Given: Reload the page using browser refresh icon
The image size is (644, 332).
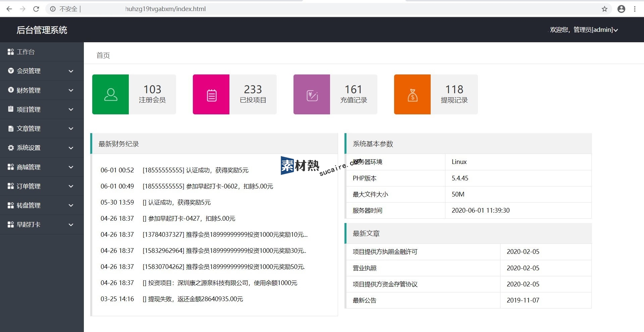Looking at the screenshot, I should pyautogui.click(x=36, y=9).
